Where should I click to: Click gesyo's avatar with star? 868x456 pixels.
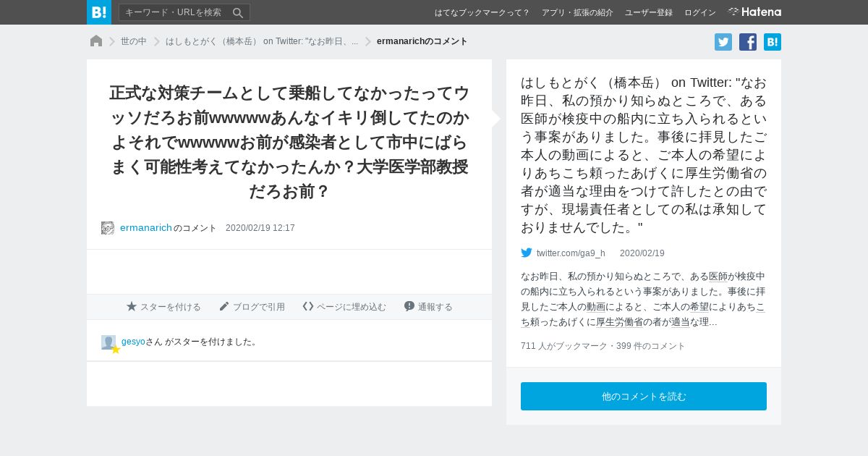tap(110, 344)
